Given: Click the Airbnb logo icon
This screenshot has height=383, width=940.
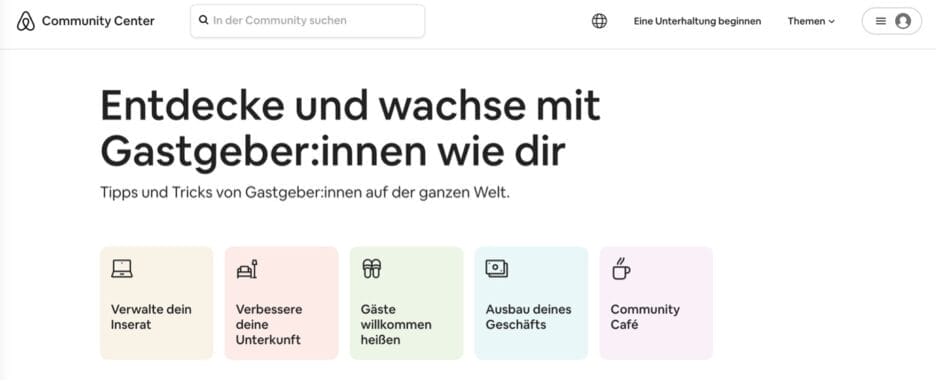Looking at the screenshot, I should click(x=26, y=21).
